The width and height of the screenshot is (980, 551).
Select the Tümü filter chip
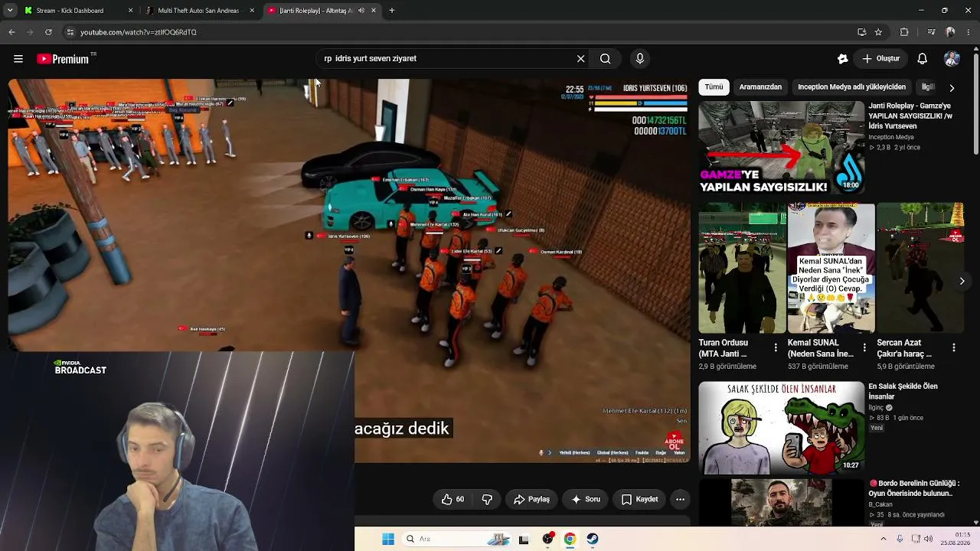[x=714, y=87]
